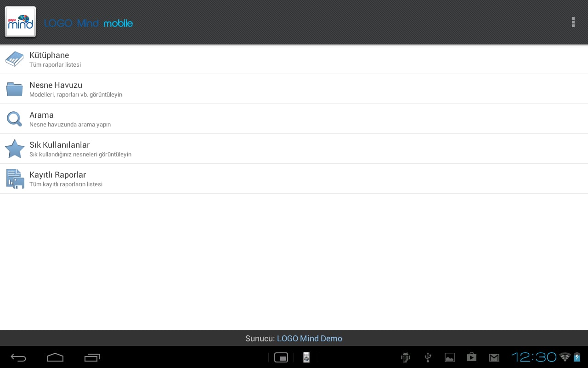Image resolution: width=588 pixels, height=368 pixels.
Task: Click the 'LOGO Mind mobile' title text
Action: click(x=88, y=23)
